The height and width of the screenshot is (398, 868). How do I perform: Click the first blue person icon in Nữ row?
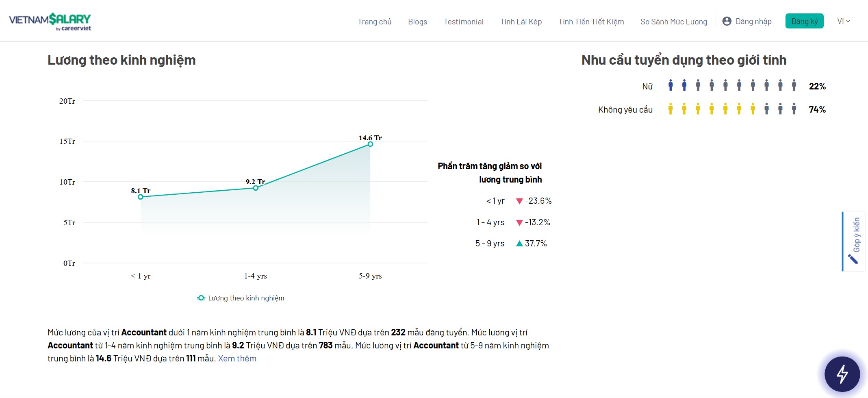pos(671,85)
